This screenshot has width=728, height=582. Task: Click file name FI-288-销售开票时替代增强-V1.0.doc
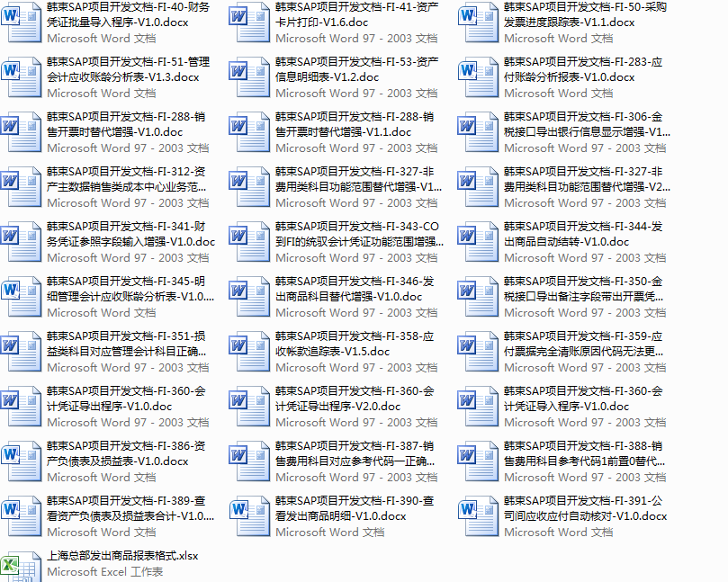pyautogui.click(x=126, y=124)
